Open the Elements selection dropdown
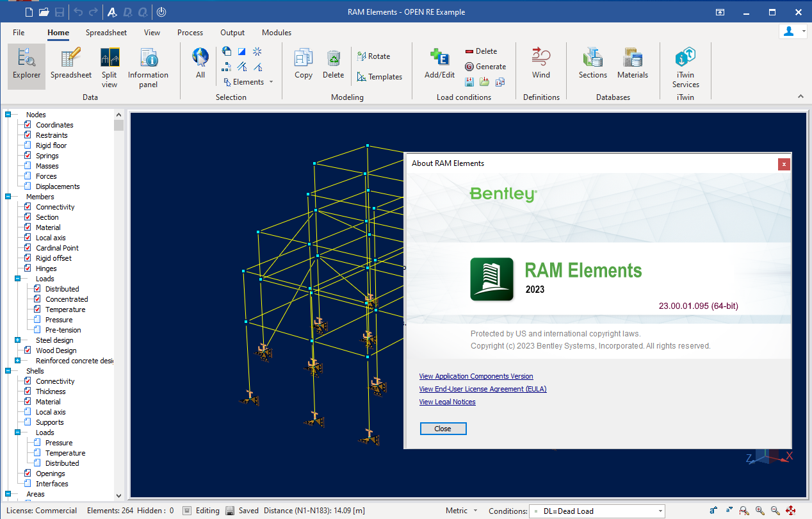 coord(271,82)
